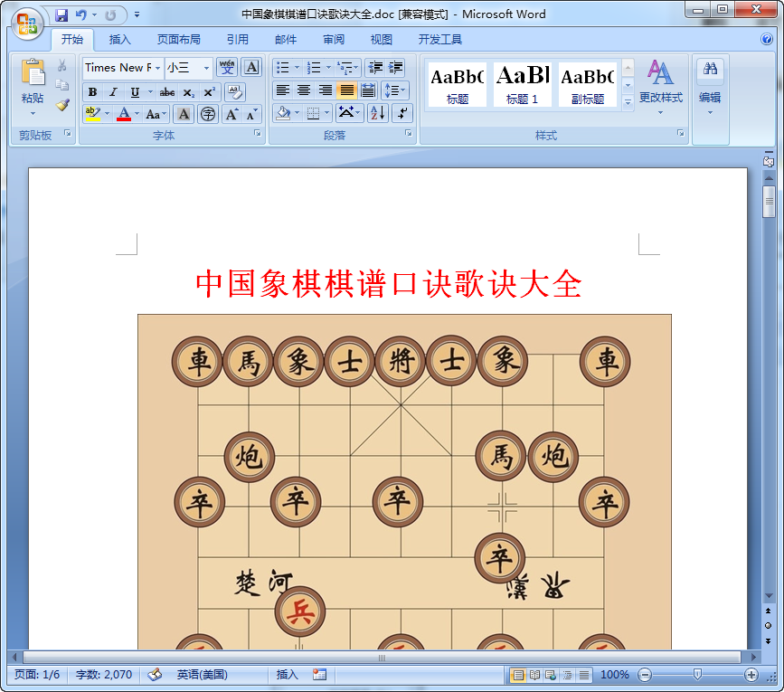
Task: Open the line spacing dropdown
Action: click(395, 90)
